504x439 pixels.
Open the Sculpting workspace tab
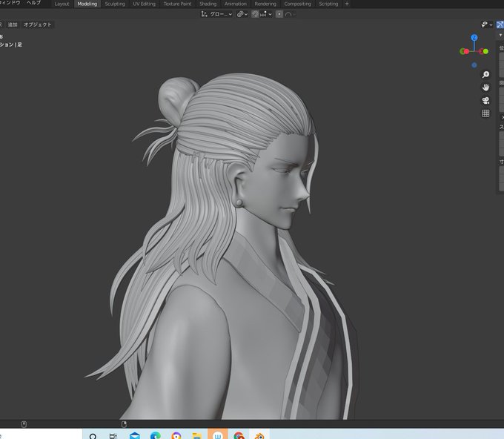coord(115,4)
